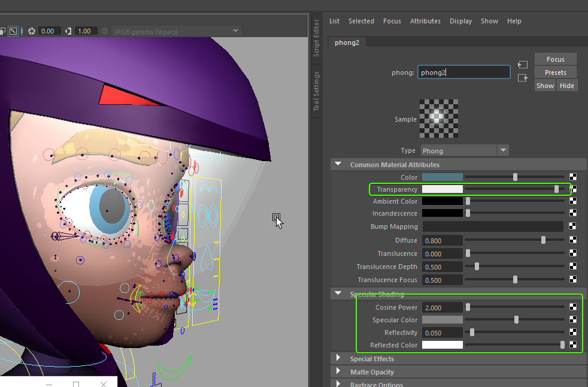Toggle the Script Editor side tab
Viewport: 588px width, 387px height.
[x=316, y=38]
